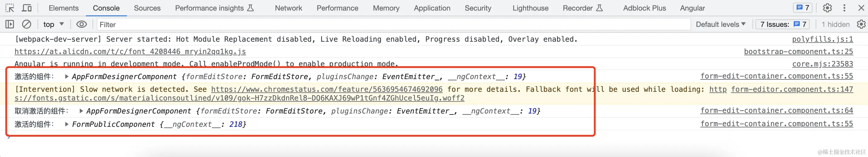This screenshot has width=868, height=157.
Task: Toggle the device toolbar icon
Action: click(27, 8)
